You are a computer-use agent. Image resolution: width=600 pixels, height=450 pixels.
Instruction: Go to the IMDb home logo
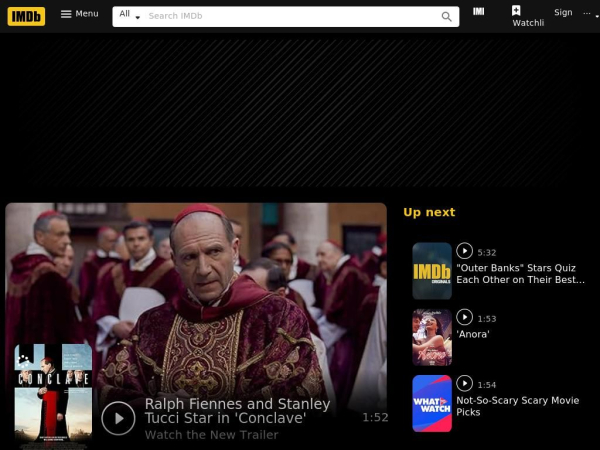tap(26, 16)
